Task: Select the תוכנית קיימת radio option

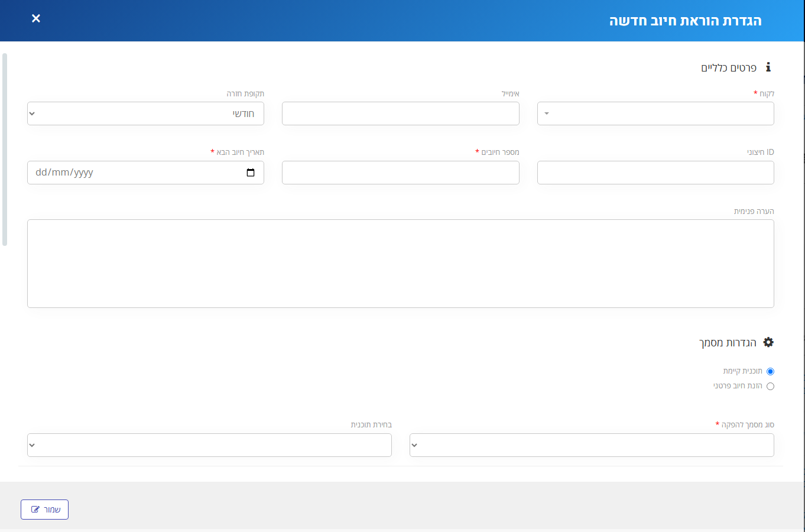Action: pyautogui.click(x=770, y=372)
